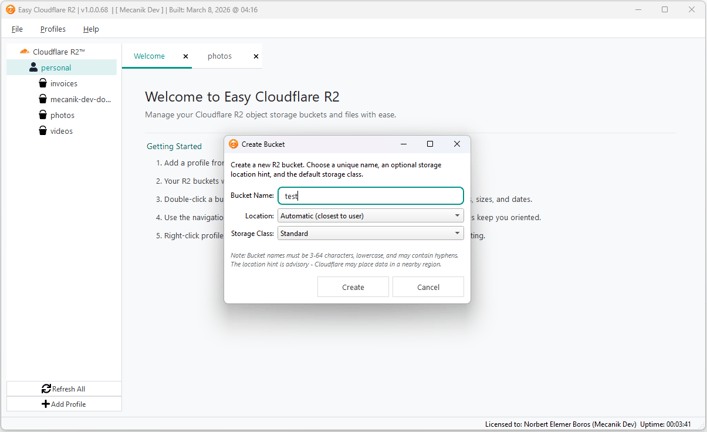The width and height of the screenshot is (707, 432).
Task: Click the bucket icon next to photos
Action: coord(42,115)
